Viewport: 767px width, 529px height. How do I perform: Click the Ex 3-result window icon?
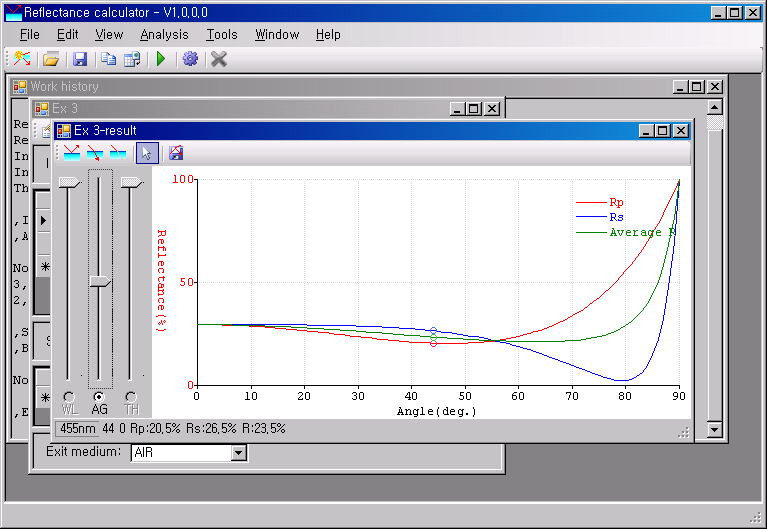coord(64,131)
